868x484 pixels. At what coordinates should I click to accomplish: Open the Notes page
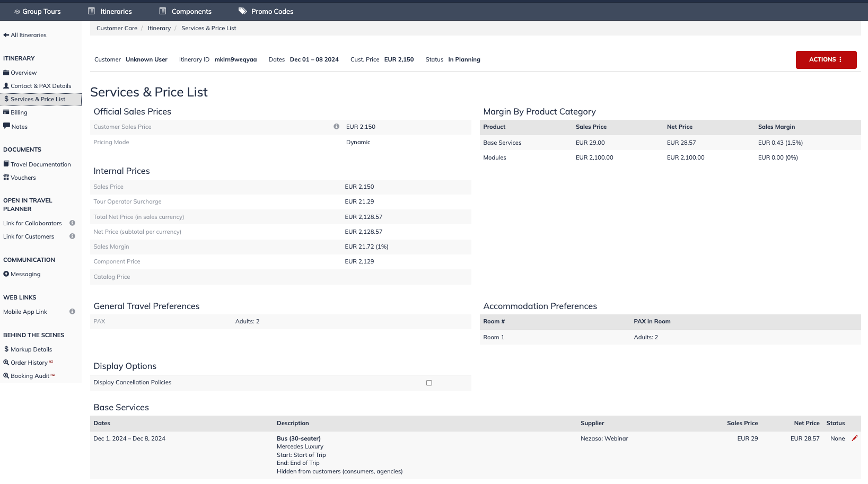pos(20,127)
